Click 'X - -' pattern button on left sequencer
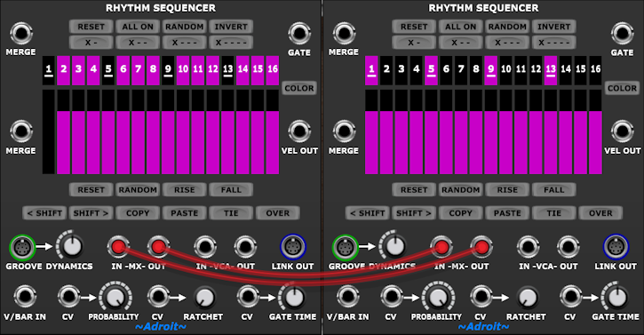The image size is (644, 335). pos(138,43)
